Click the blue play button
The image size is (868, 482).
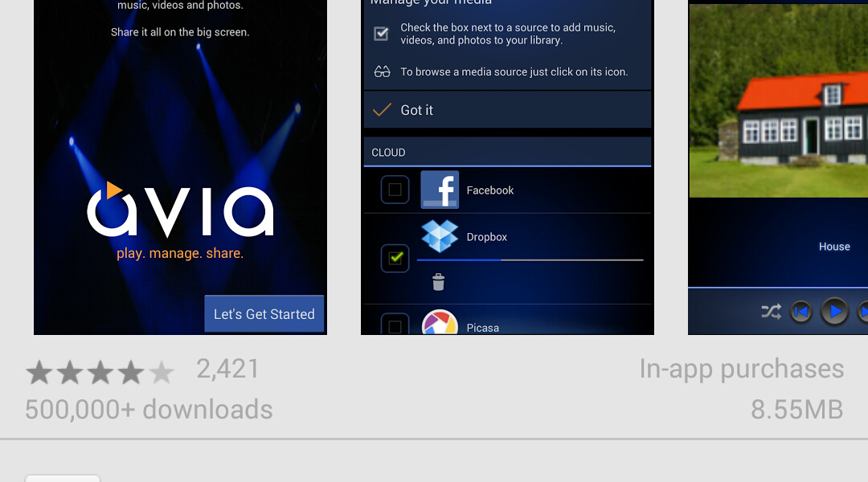click(834, 312)
